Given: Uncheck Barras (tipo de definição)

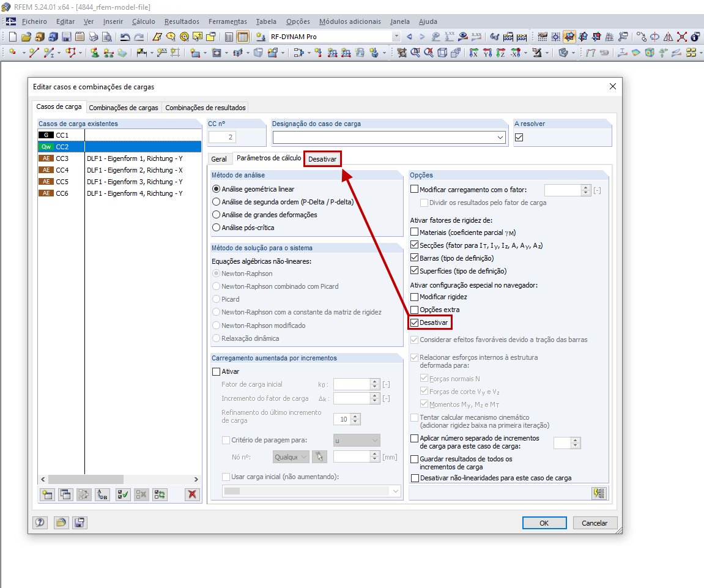Looking at the screenshot, I should 415,258.
